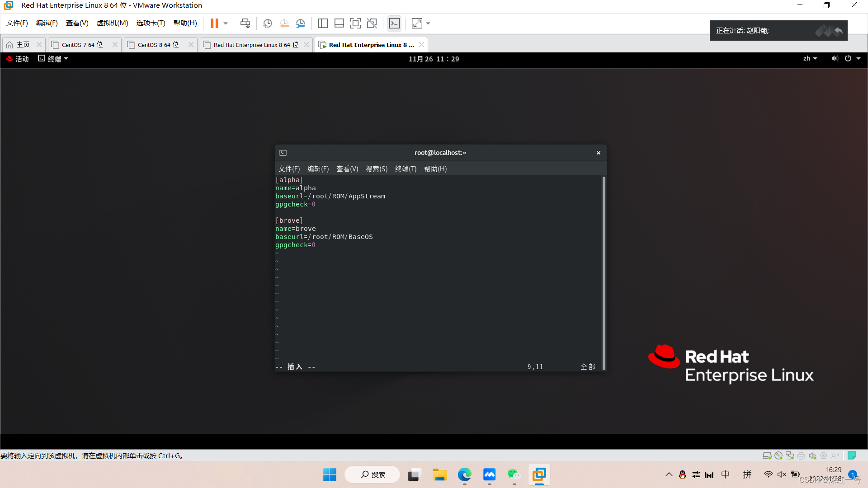
Task: Switch to the CentOS 7 64 位 tab
Action: click(82, 45)
